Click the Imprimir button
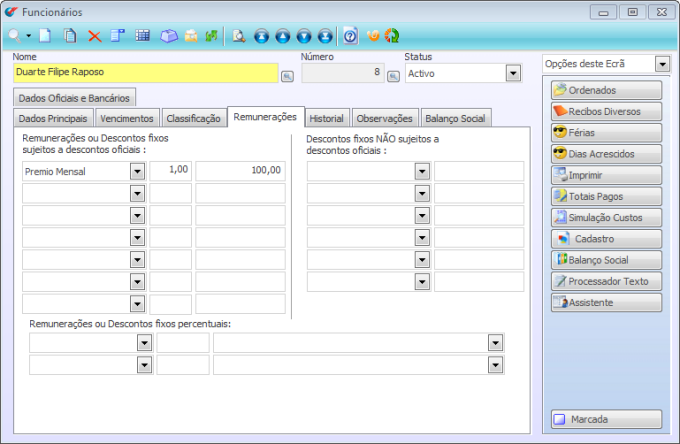 pyautogui.click(x=607, y=175)
